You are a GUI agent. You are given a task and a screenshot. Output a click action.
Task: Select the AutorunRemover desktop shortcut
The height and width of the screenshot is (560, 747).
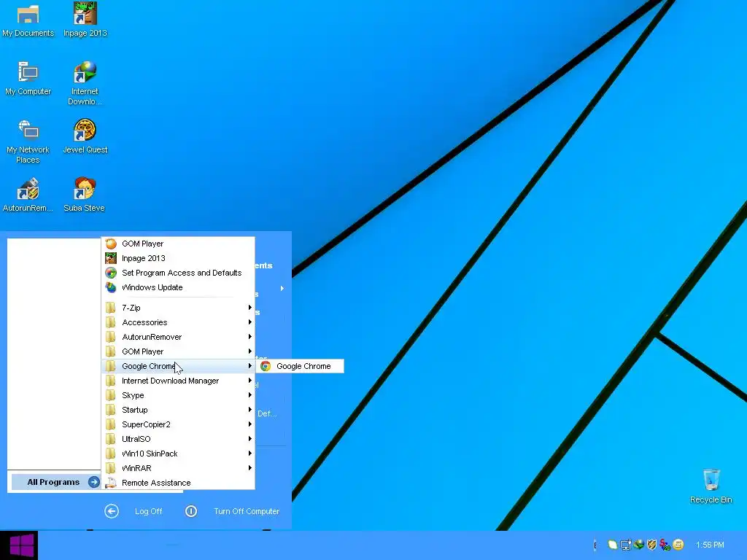coord(28,195)
